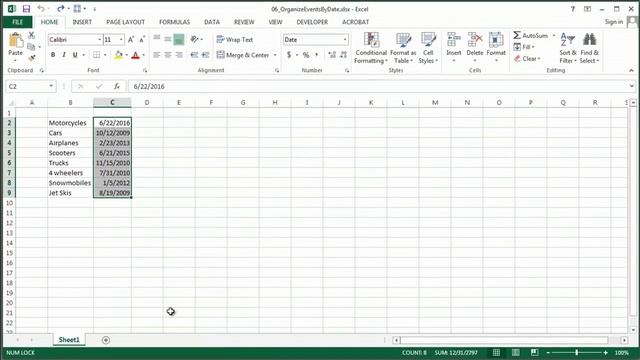Click Sign in link
640x360 pixels.
[x=614, y=22]
